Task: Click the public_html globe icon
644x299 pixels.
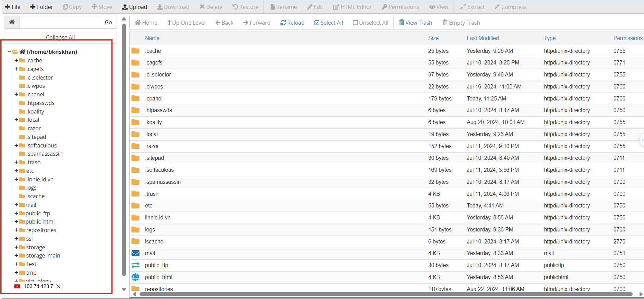Action: coord(135,277)
